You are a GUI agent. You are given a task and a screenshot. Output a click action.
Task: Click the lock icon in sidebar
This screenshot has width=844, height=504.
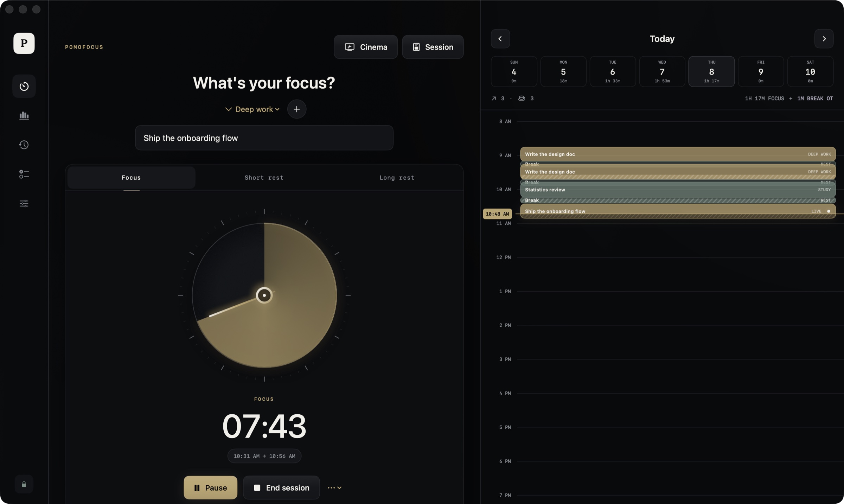coord(24,484)
